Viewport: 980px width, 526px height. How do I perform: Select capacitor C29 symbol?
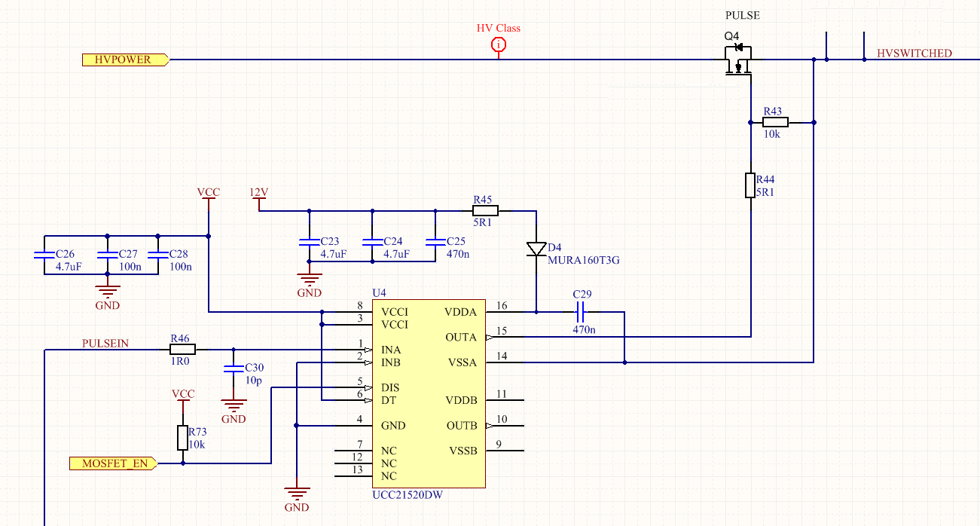pyautogui.click(x=581, y=311)
